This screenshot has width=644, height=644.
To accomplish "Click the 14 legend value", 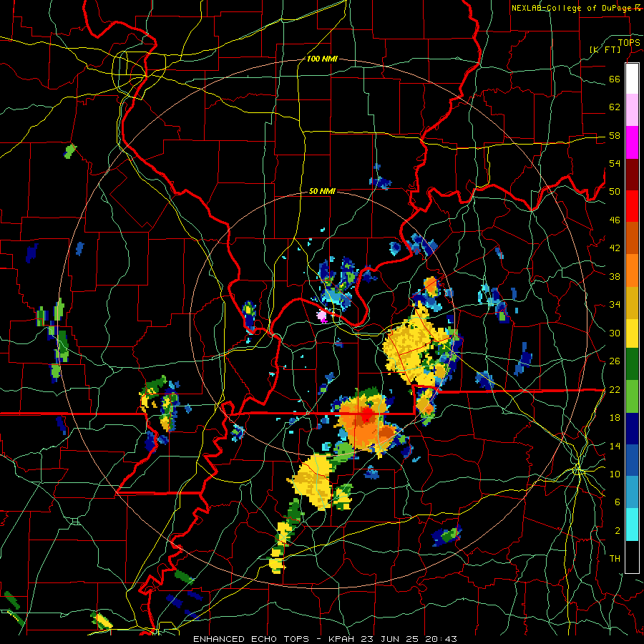I will [x=615, y=446].
